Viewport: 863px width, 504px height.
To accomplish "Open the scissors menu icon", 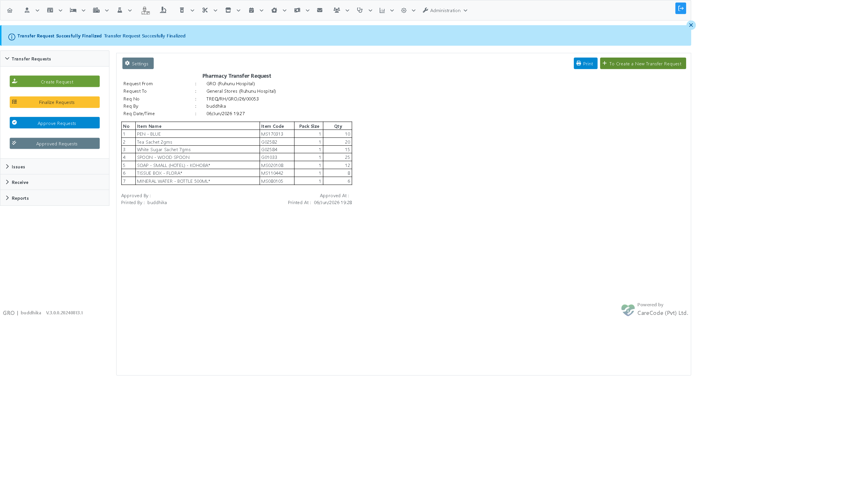I will coord(205,10).
